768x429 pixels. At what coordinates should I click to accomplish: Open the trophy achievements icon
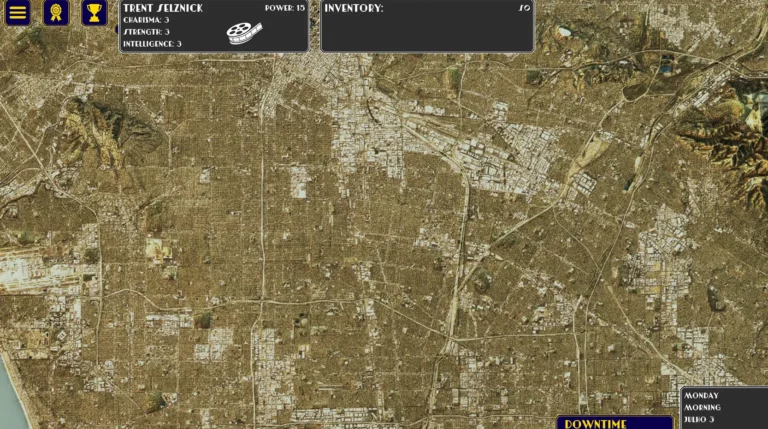point(94,13)
